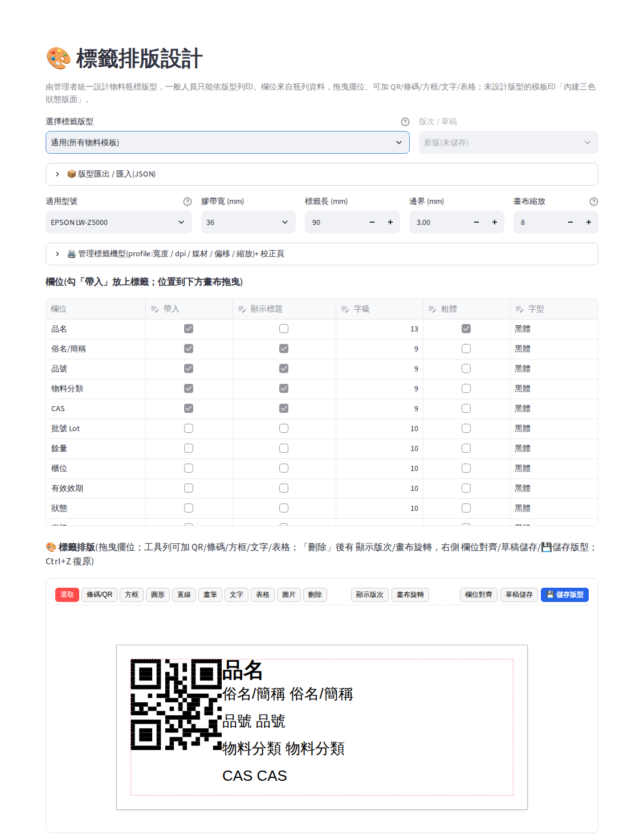Click the 粗體 column header
Viewport: 644px width, 840px height.
click(x=467, y=309)
